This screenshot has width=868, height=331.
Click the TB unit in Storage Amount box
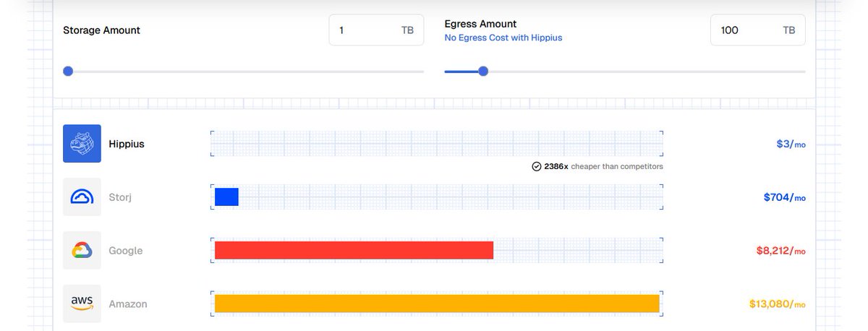[407, 30]
